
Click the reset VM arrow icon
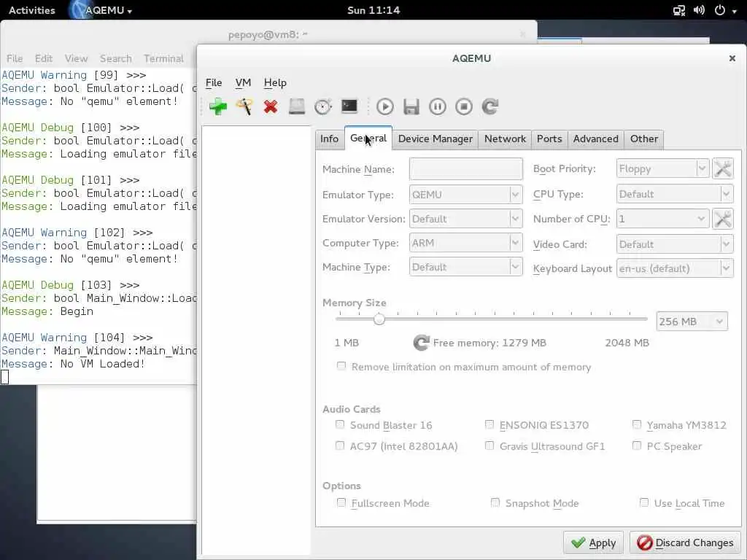[x=489, y=106]
